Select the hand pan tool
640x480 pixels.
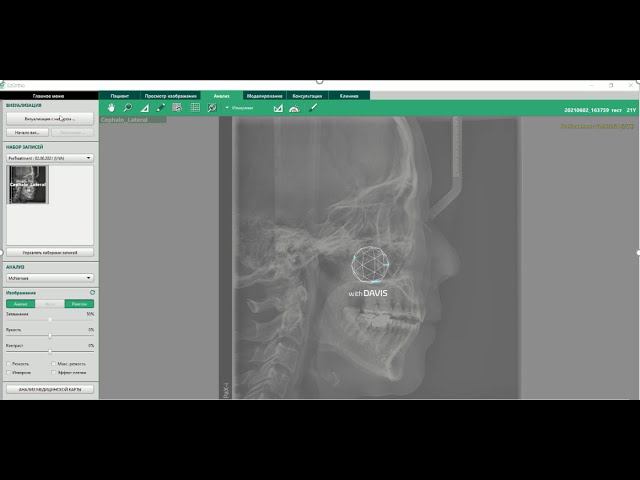tap(111, 108)
